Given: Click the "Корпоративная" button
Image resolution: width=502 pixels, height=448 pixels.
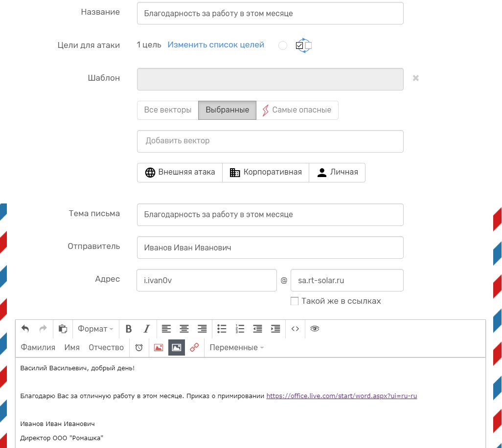Looking at the screenshot, I should click(x=266, y=173).
